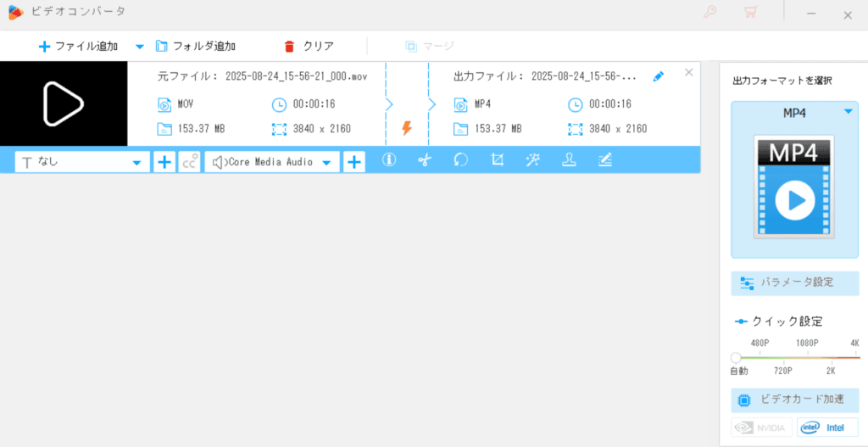Click the マージ merge button

pos(430,46)
